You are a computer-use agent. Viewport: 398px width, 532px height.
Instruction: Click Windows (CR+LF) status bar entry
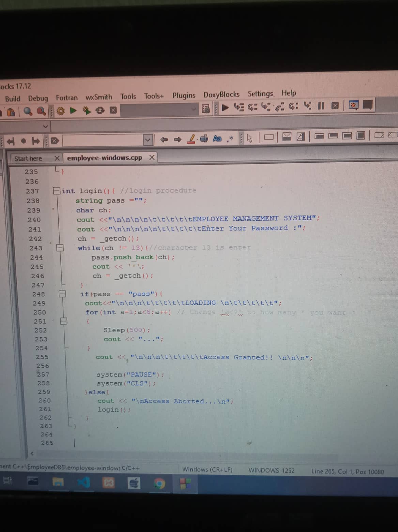coord(207,470)
